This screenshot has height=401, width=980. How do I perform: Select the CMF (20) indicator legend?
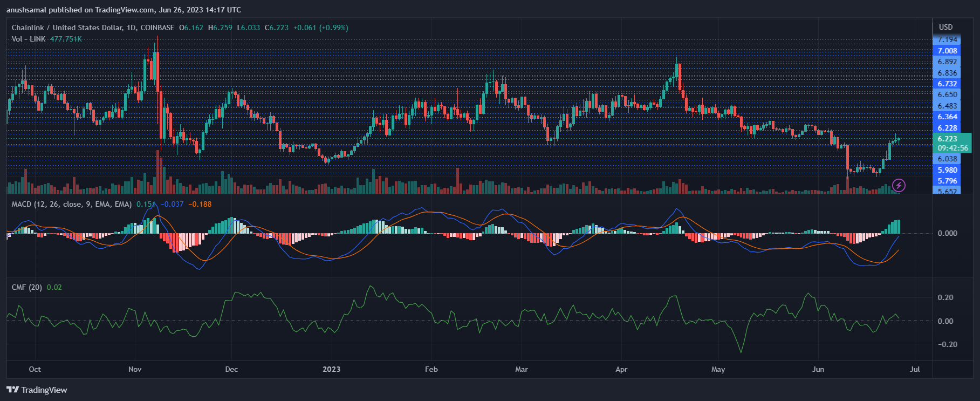[26, 287]
